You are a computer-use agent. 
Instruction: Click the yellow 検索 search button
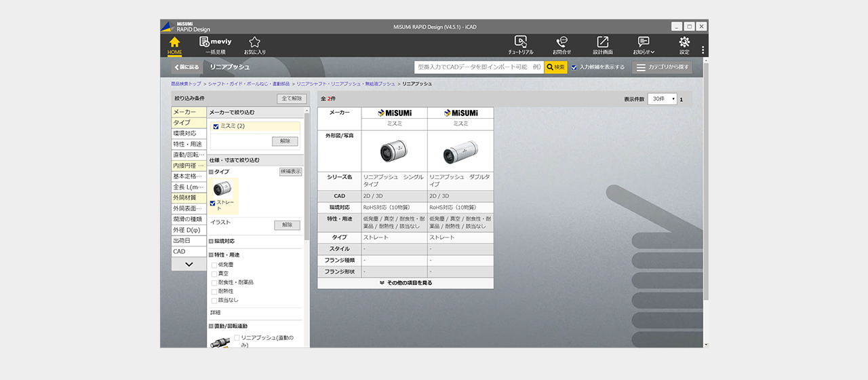click(555, 67)
